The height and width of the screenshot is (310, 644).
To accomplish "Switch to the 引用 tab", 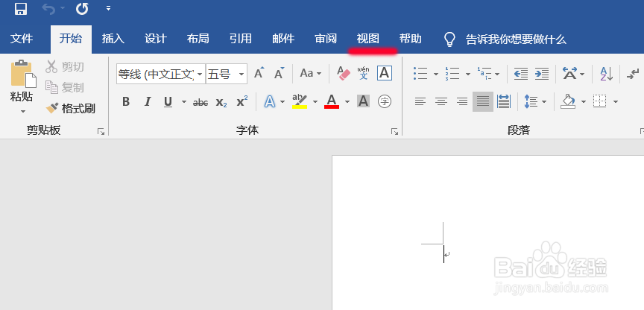I will 241,39.
